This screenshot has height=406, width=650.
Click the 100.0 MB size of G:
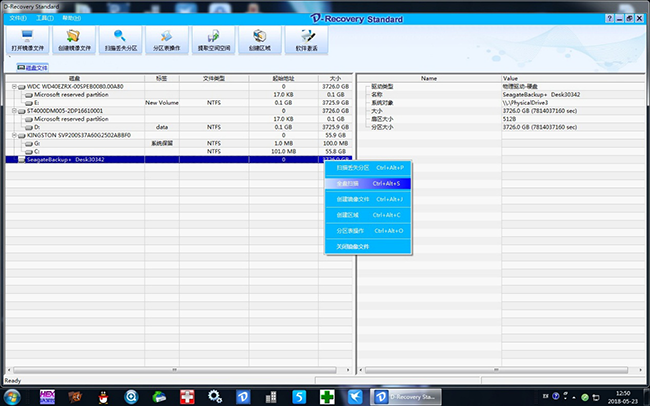[x=335, y=143]
